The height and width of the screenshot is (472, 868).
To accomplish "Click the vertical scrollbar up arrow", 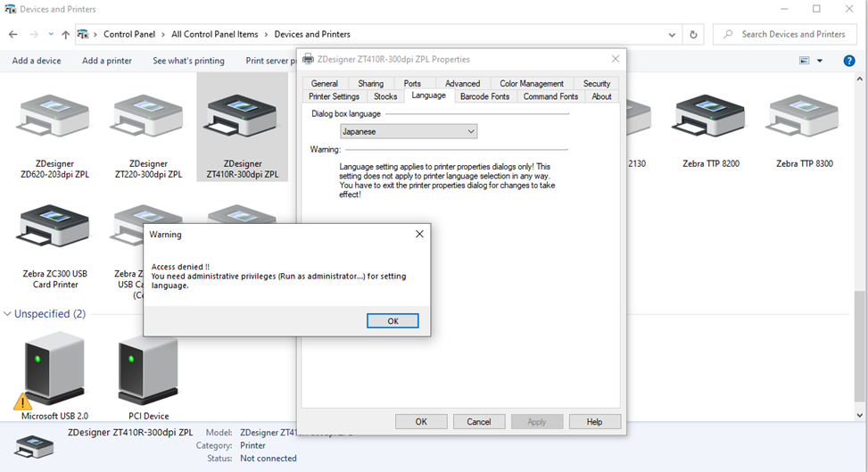I will pos(859,79).
